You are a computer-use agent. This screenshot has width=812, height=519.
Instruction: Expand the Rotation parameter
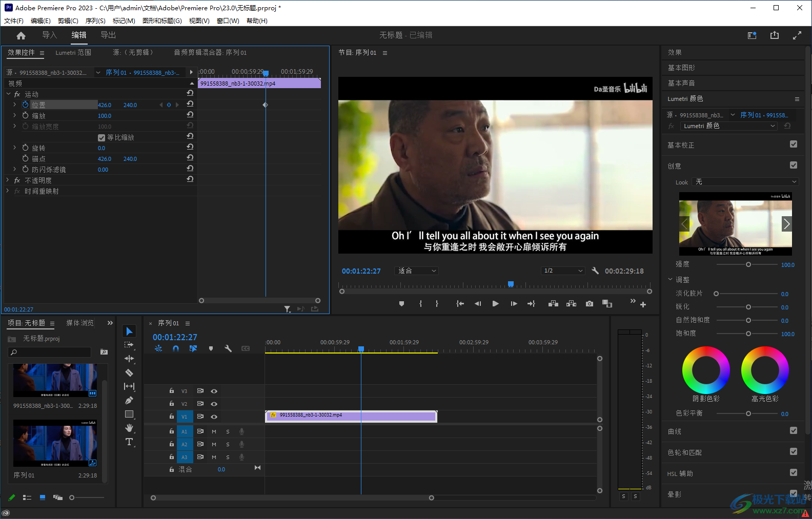pyautogui.click(x=14, y=148)
